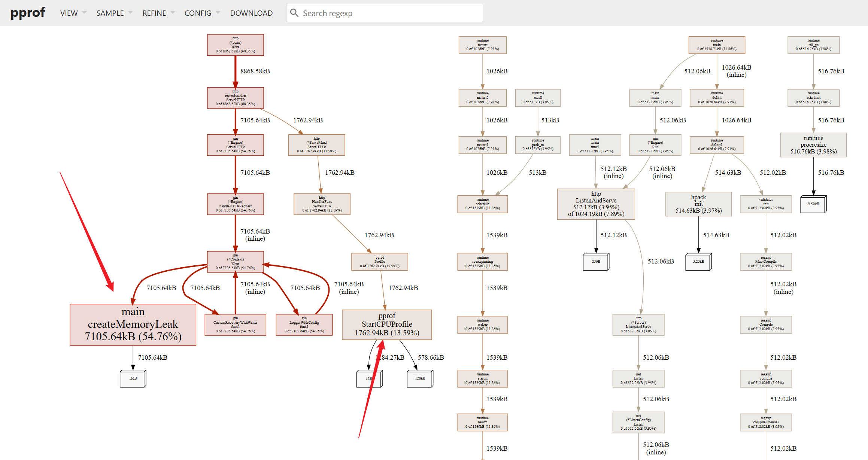The image size is (868, 460).
Task: Select the runtime procresize node
Action: point(813,145)
